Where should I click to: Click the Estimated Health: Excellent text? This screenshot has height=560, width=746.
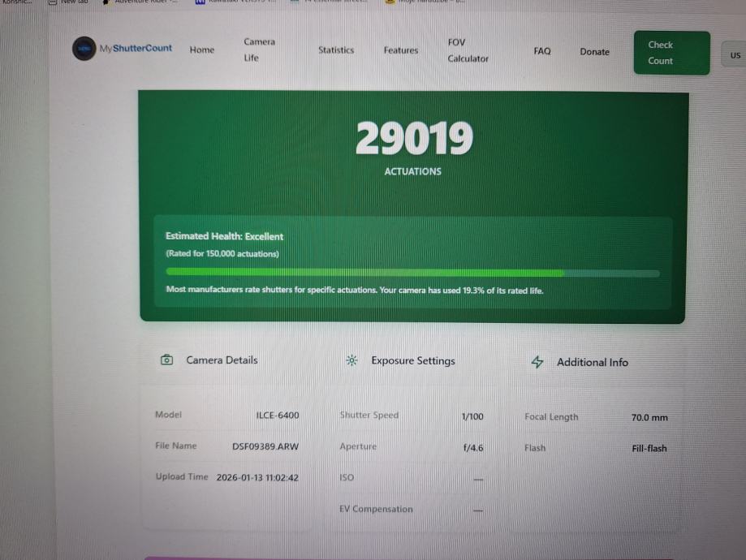tap(224, 236)
